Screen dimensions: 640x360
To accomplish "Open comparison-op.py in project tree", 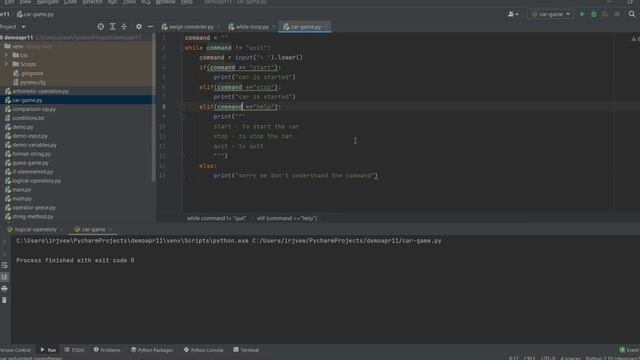I will tap(34, 109).
